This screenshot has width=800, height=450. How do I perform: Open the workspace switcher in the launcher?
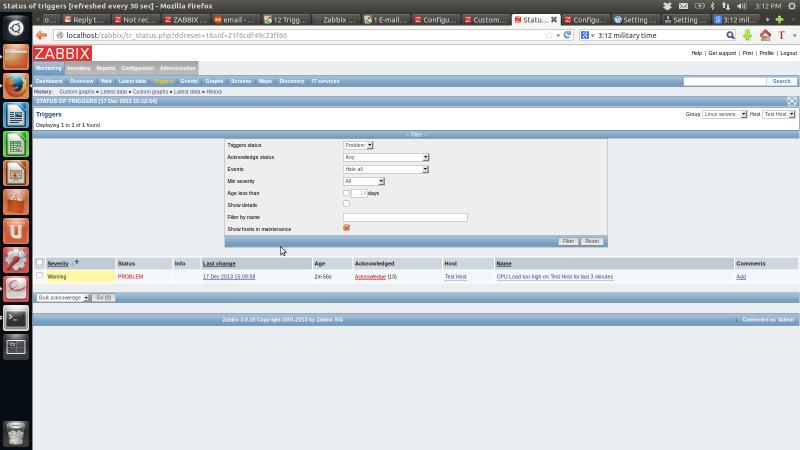click(x=16, y=347)
